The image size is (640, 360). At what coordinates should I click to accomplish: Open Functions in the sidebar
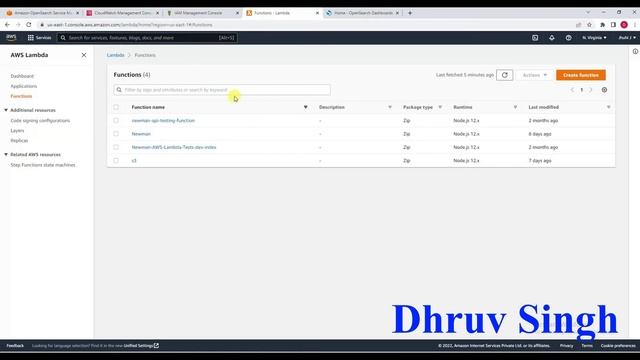[21, 96]
